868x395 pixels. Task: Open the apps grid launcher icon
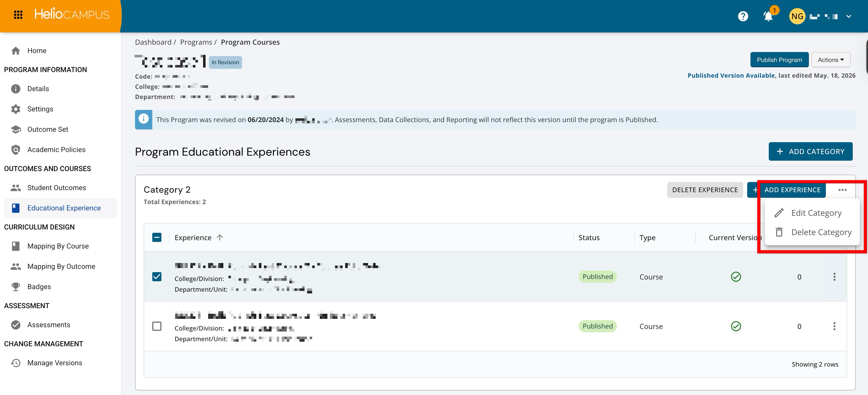pos(18,15)
